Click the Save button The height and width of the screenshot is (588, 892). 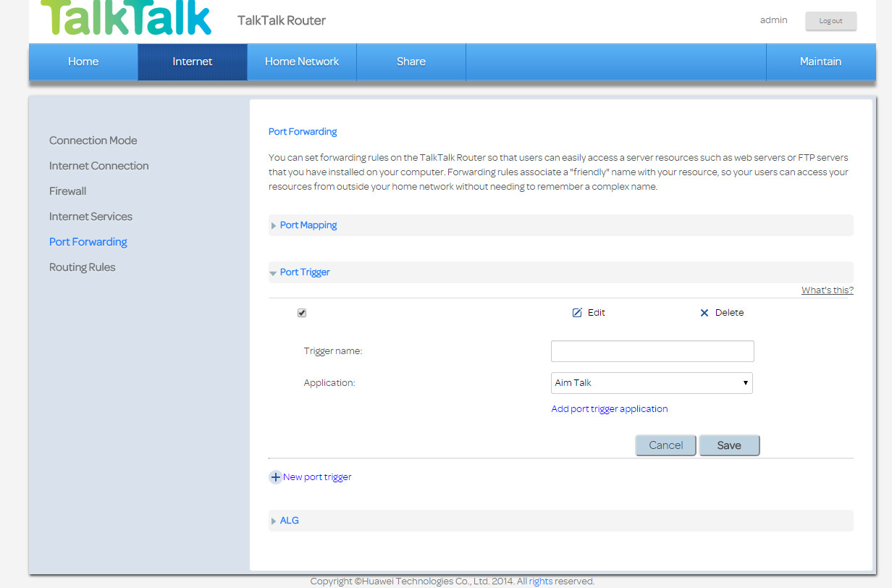coord(729,445)
